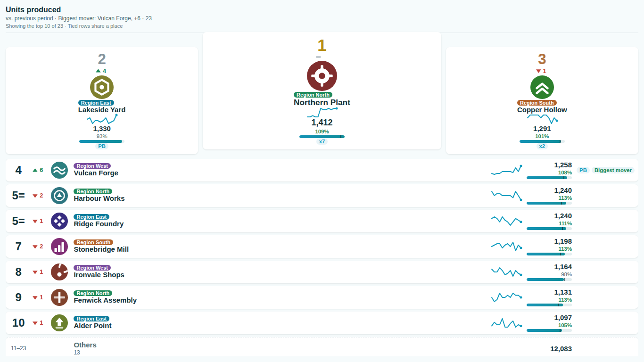Viewport: 644px width, 362px height.
Task: Select the Vulcan Forge waves icon
Action: [59, 170]
